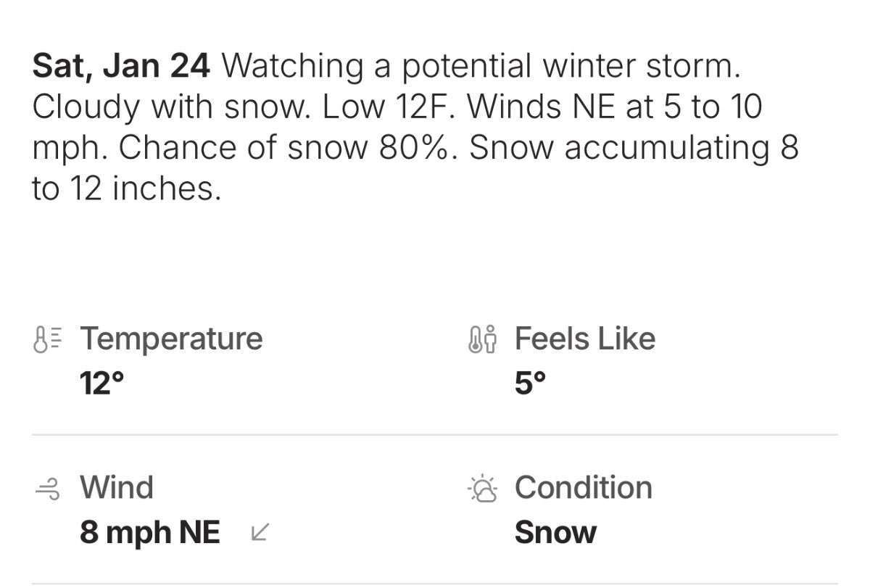Select the Temperature label
This screenshot has width=870, height=588.
[x=171, y=339]
